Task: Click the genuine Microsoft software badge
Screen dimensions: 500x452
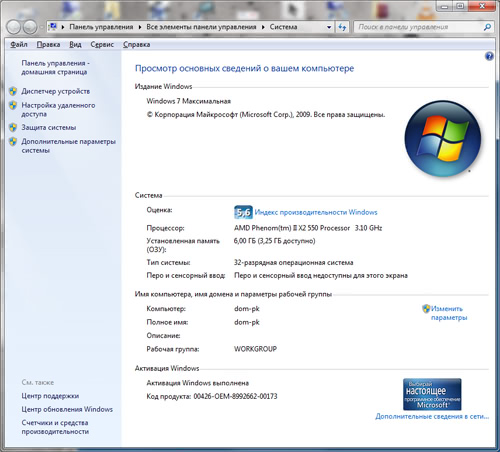Action: [432, 394]
